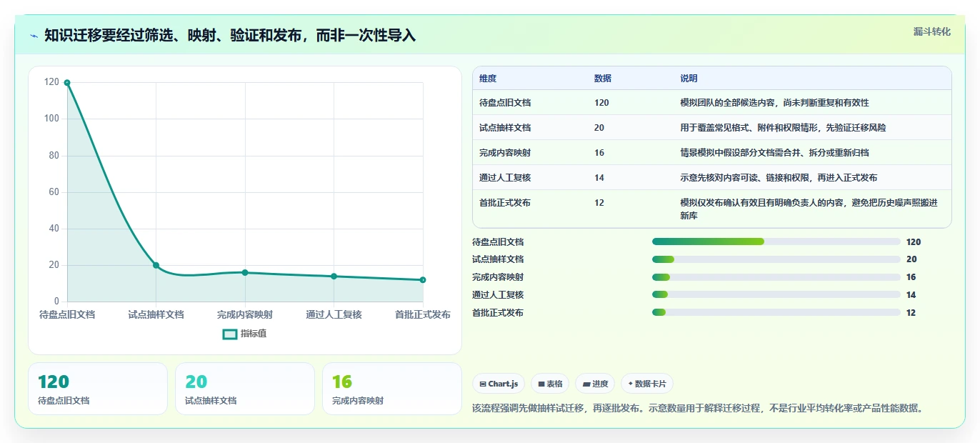Image resolution: width=980 pixels, height=443 pixels.
Task: Open the 16 完成内容映射 stat card
Action: tap(392, 389)
